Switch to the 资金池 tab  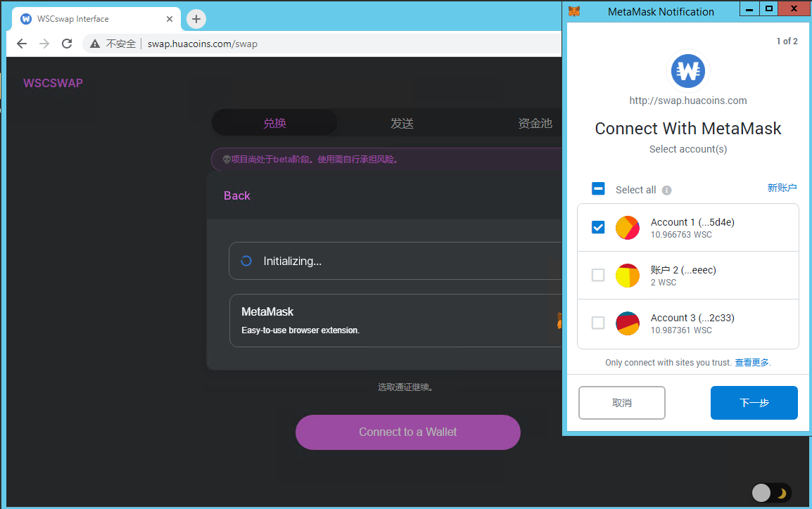click(x=535, y=123)
